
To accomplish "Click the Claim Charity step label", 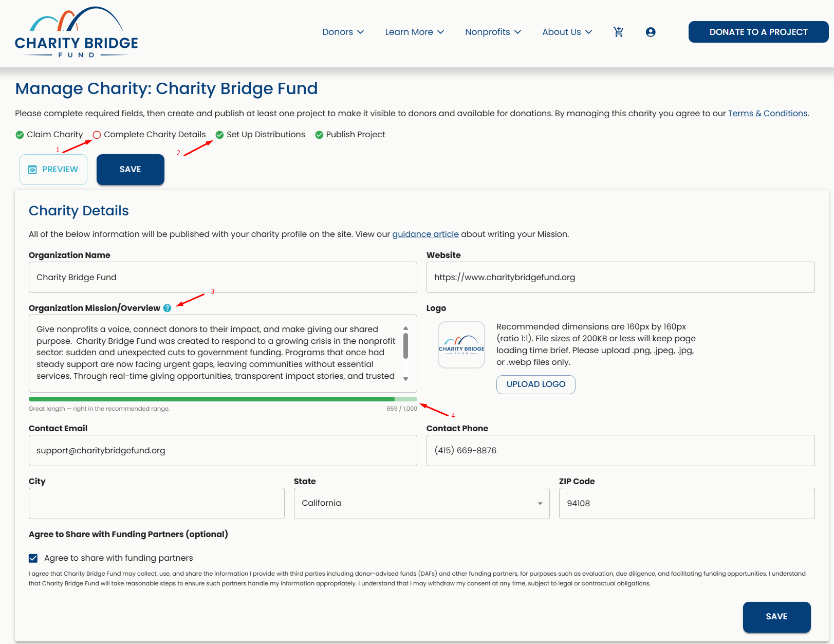I will pyautogui.click(x=54, y=135).
